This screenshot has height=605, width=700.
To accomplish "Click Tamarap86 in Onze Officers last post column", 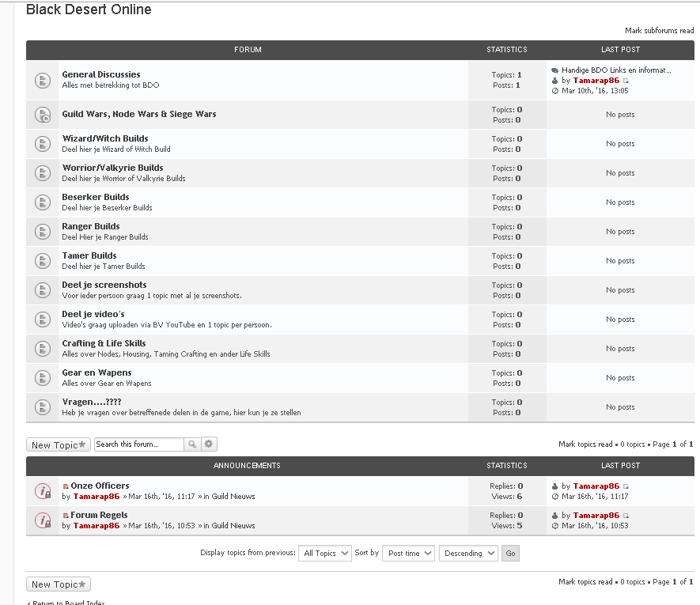I will point(596,486).
